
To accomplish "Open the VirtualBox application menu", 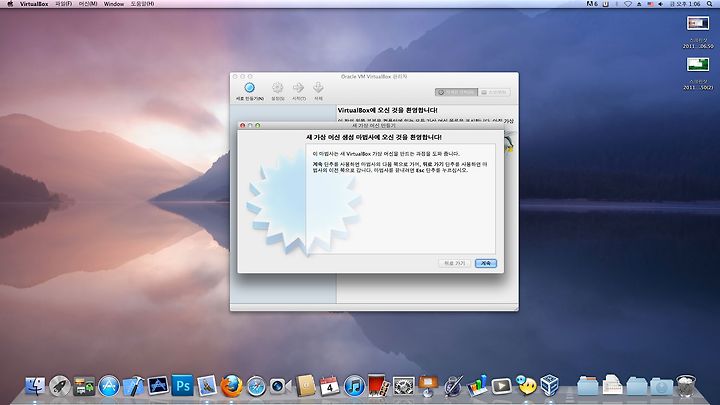I will click(34, 4).
